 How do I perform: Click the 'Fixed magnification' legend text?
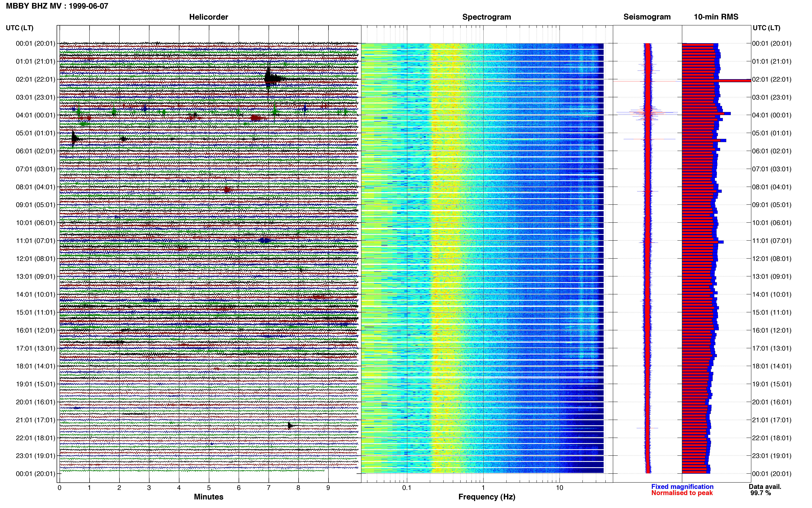coord(682,486)
